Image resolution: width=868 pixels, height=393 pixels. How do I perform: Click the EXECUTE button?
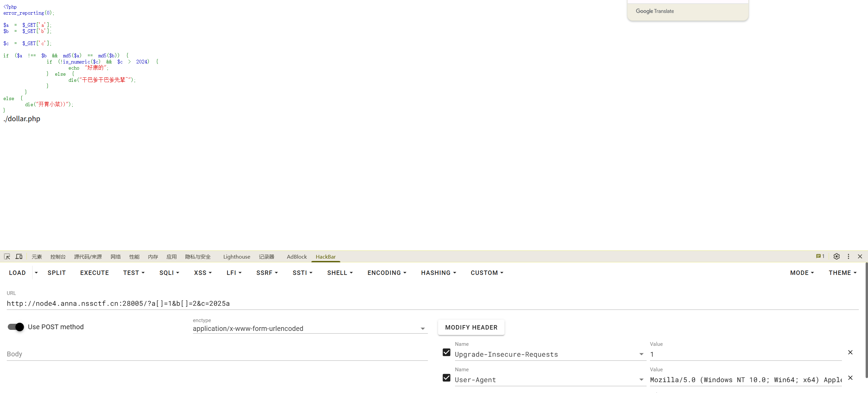click(94, 273)
